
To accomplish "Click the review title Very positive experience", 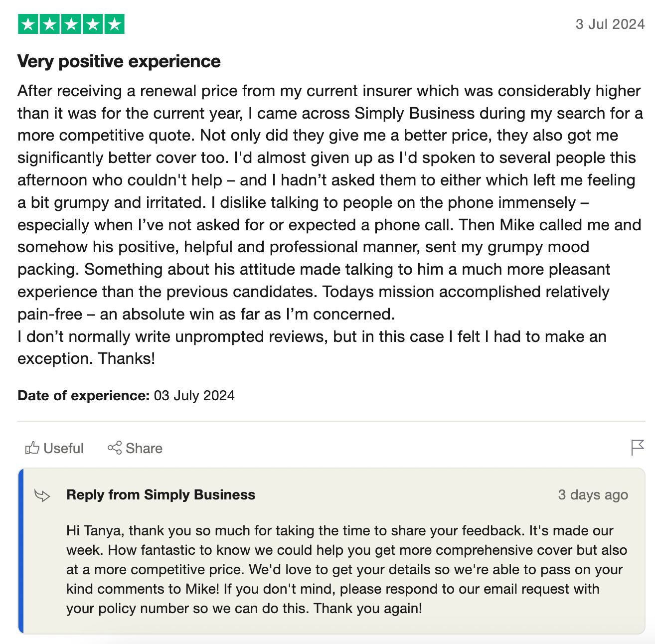I will 119,61.
